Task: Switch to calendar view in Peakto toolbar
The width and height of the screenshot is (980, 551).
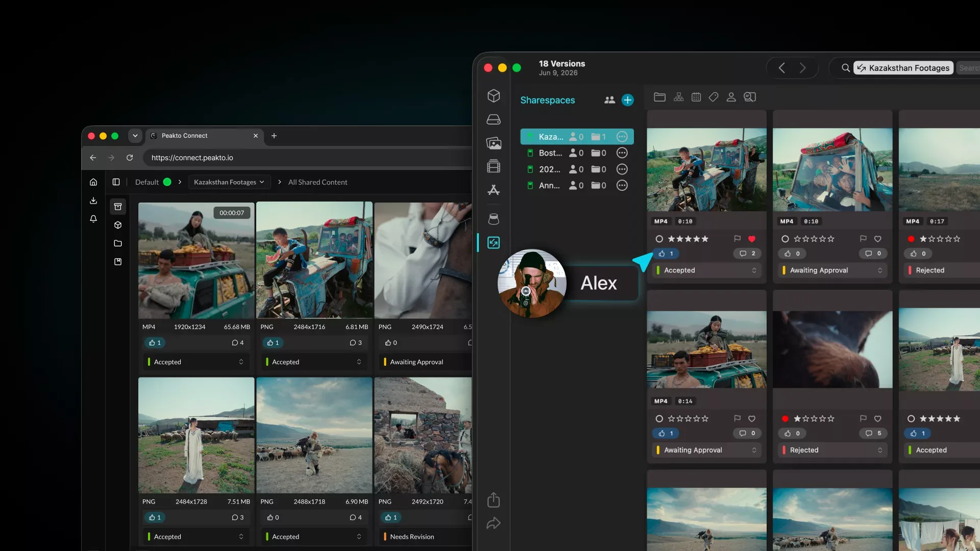Action: (696, 97)
